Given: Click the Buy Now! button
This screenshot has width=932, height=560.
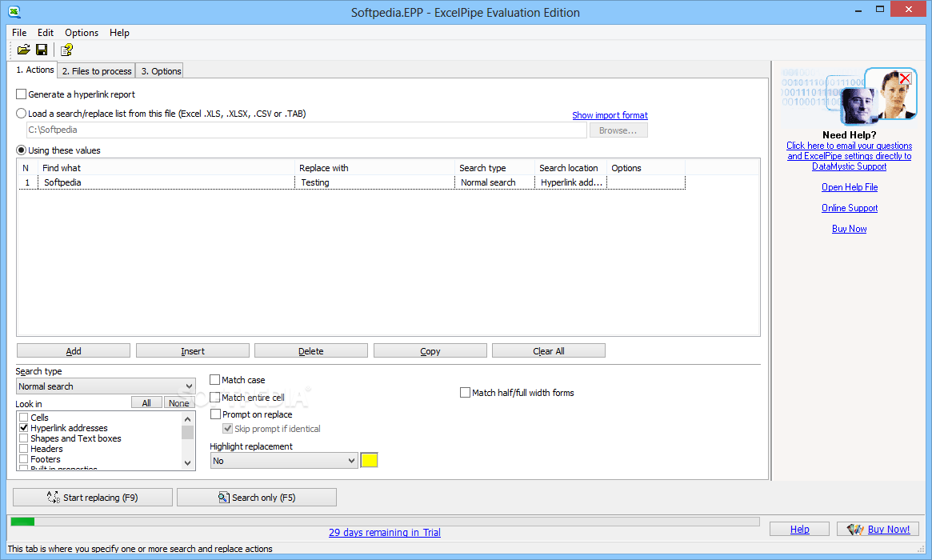Looking at the screenshot, I should point(878,529).
